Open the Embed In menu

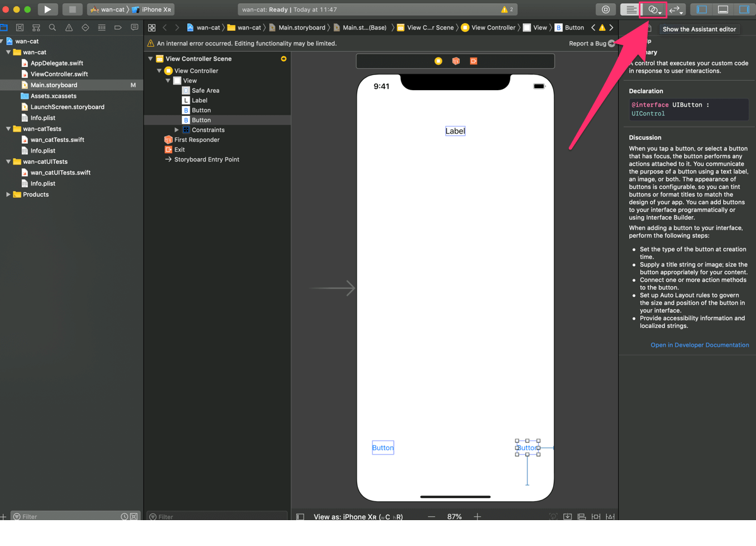(568, 516)
